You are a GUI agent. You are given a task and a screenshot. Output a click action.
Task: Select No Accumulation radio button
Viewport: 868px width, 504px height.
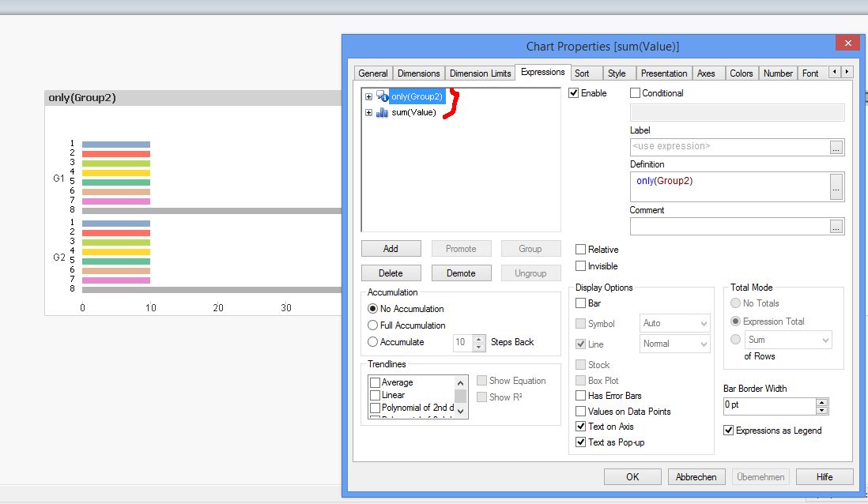(x=372, y=309)
